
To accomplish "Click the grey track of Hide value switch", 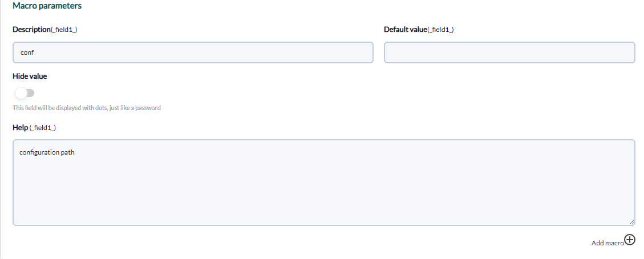I will point(30,93).
